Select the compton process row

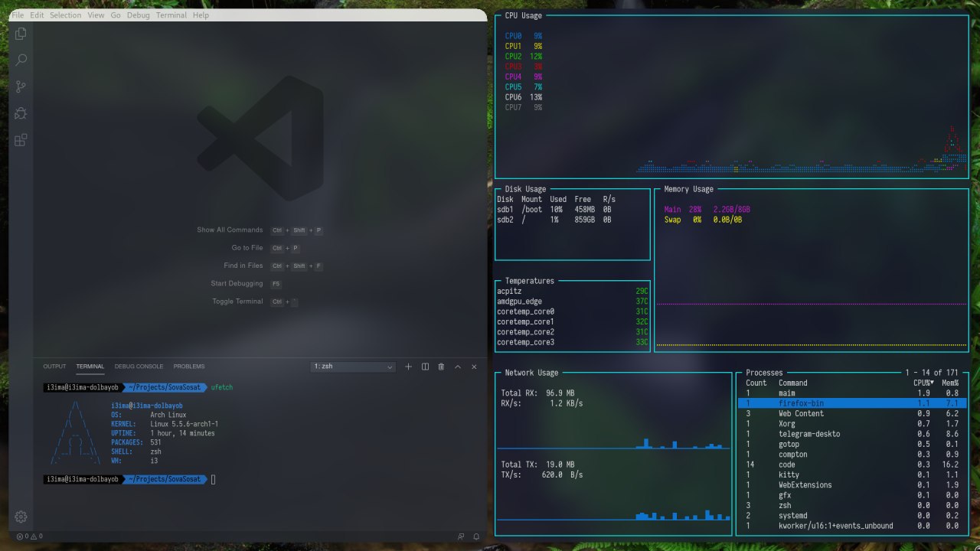(853, 455)
